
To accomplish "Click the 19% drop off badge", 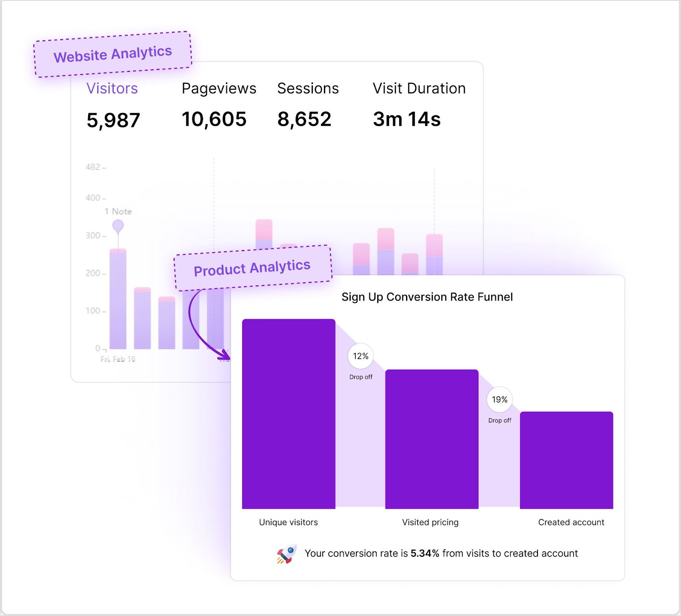I will (x=500, y=399).
